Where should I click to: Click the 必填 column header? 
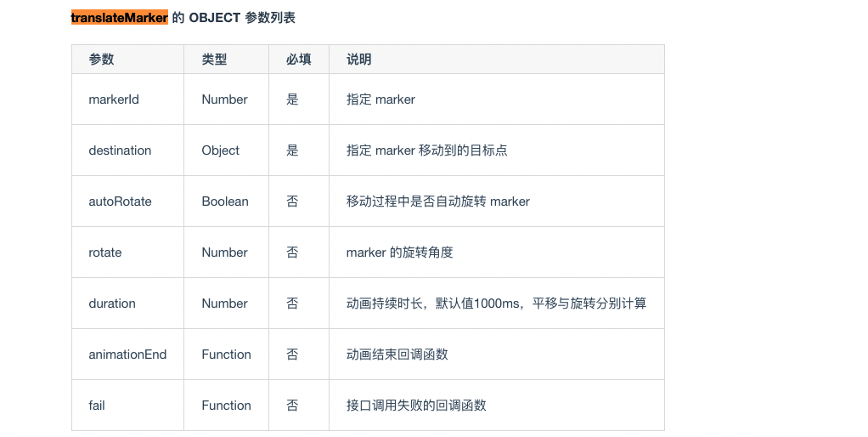click(298, 60)
